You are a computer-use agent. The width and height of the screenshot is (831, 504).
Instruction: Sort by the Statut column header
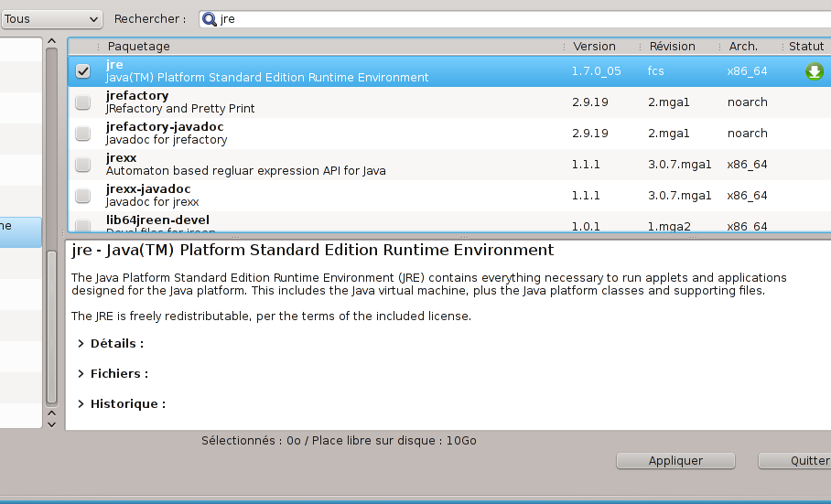tap(806, 47)
